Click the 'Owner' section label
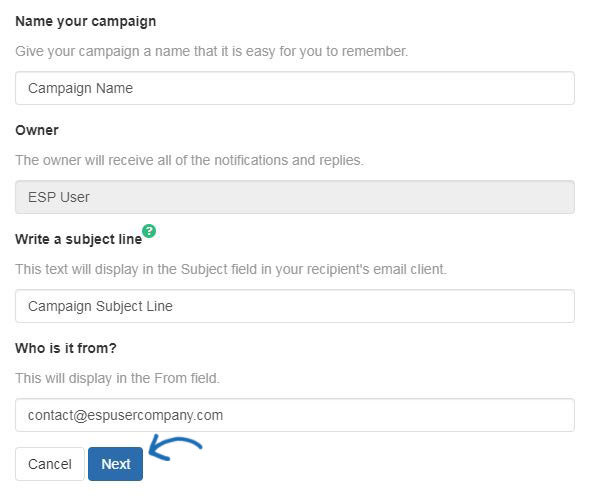Screen dimensions: 593x503 (x=37, y=130)
